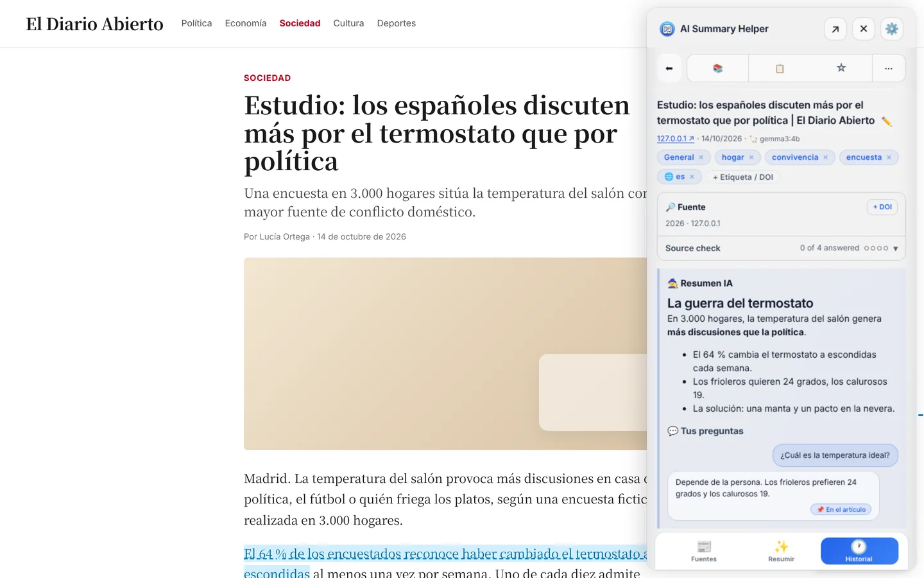Open the AI Summary Helper settings gear
This screenshot has width=924, height=578.
pos(892,29)
